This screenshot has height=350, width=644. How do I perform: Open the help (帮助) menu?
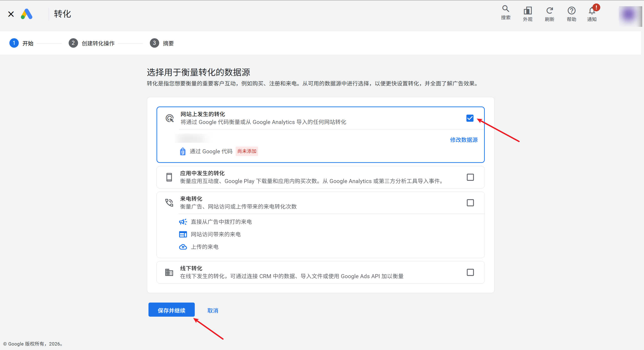point(571,14)
